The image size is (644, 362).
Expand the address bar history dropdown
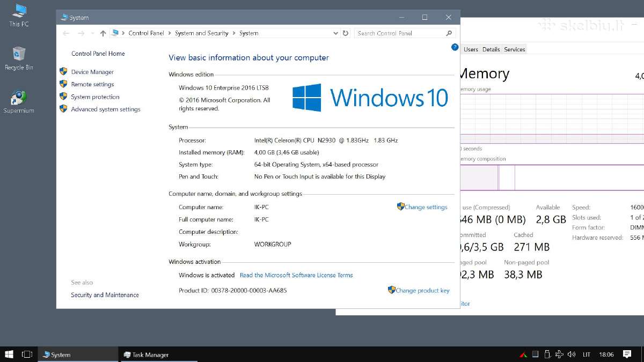(335, 33)
